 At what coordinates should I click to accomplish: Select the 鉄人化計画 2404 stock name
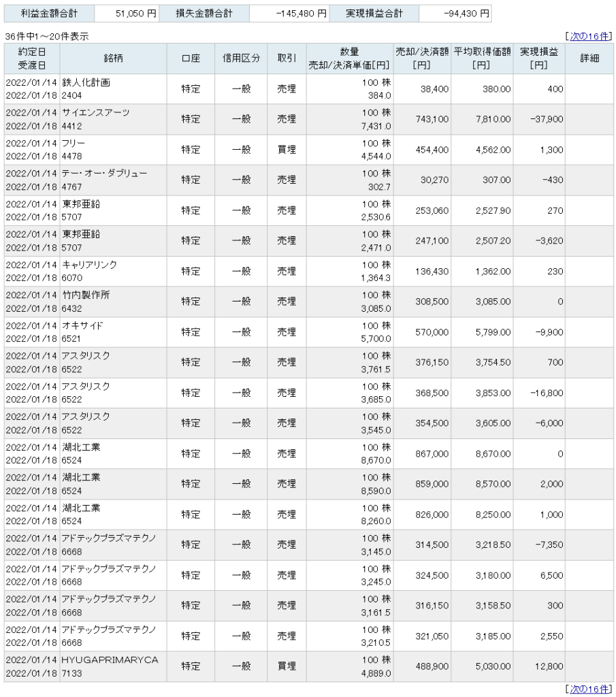pyautogui.click(x=86, y=89)
